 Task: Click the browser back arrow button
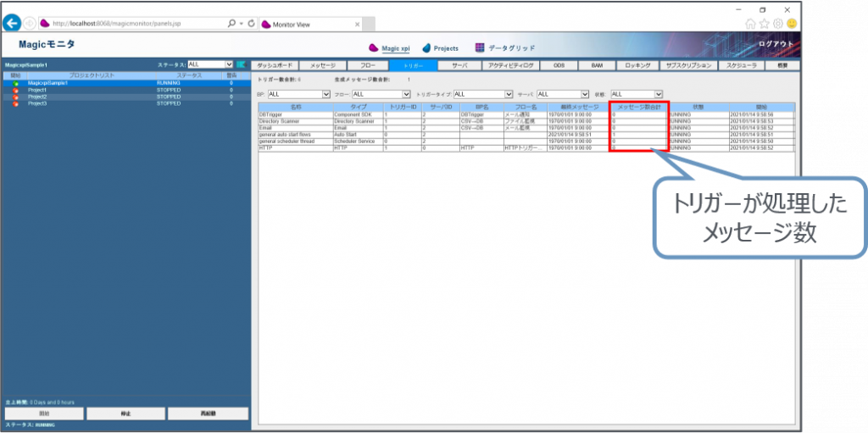coord(13,23)
